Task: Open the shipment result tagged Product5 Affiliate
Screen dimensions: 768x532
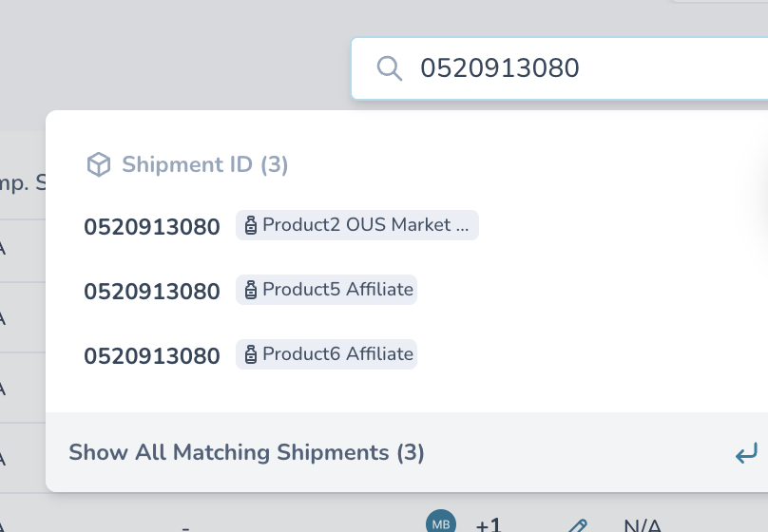Action: [x=407, y=291]
